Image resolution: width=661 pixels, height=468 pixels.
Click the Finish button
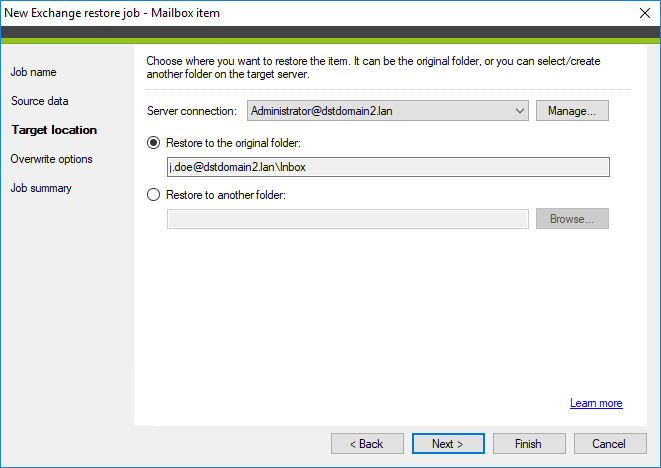pyautogui.click(x=528, y=444)
